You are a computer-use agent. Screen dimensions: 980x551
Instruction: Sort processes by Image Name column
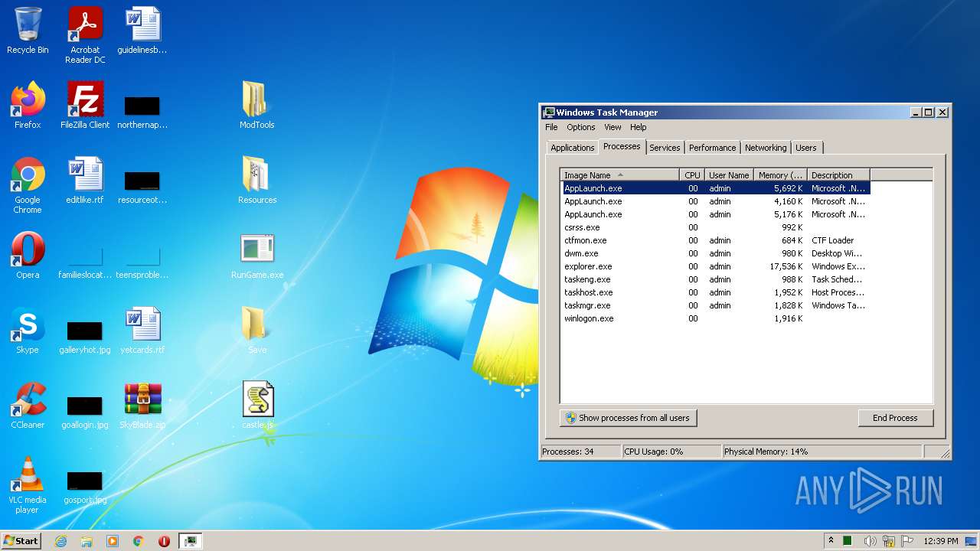click(619, 175)
